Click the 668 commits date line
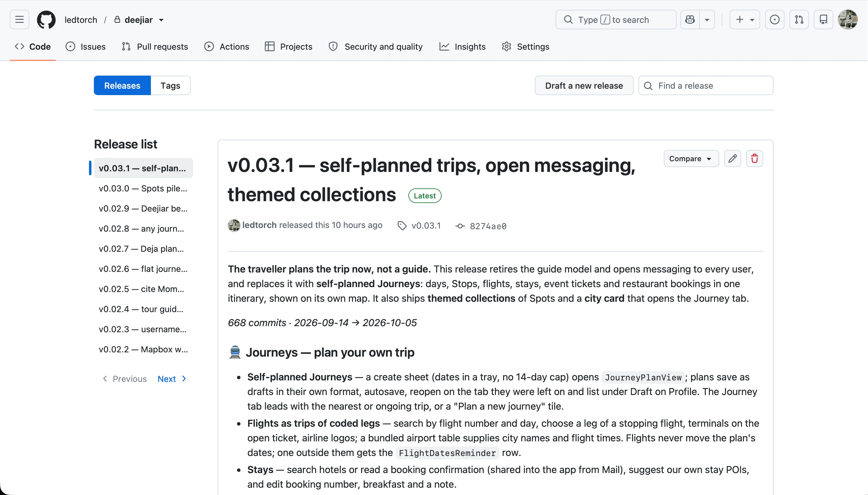868x495 pixels. [322, 322]
